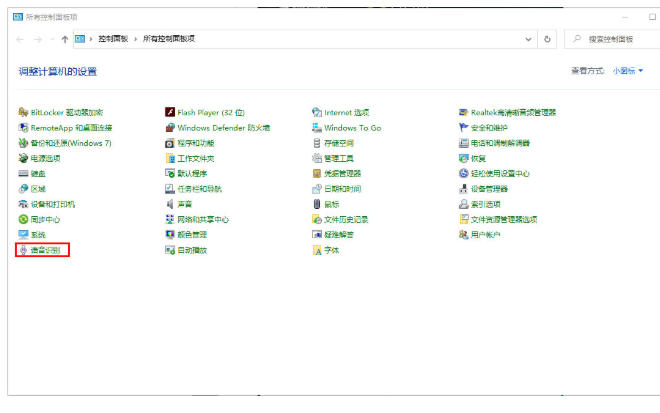
Task: Open the 工作文件夹 folder icon
Action: click(x=170, y=158)
